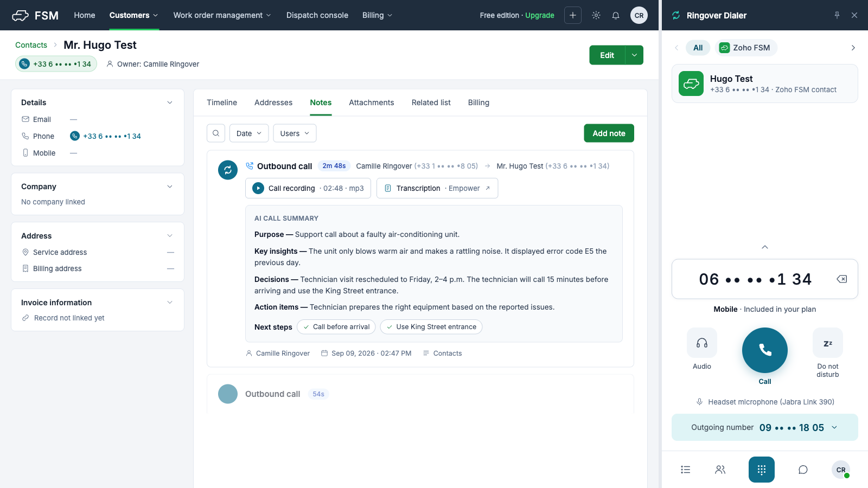Change the Outgoing number dropdown
The width and height of the screenshot is (868, 488).
765,427
